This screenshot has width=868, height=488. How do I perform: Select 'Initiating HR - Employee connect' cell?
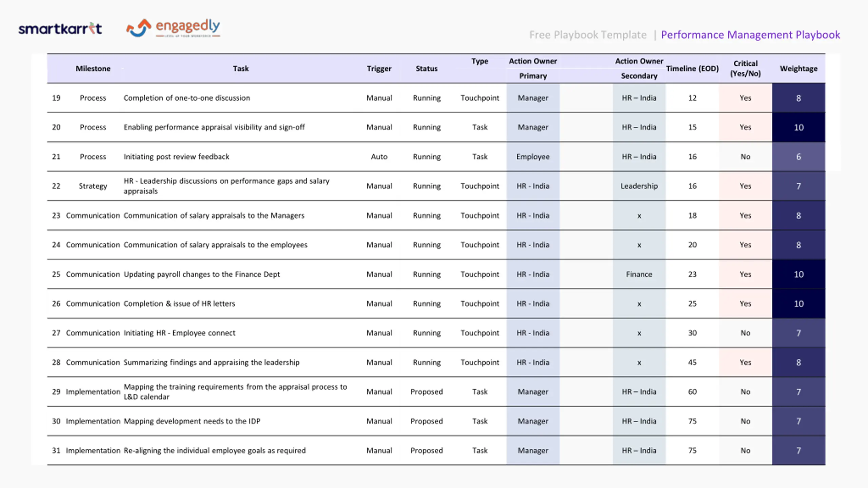coord(179,333)
